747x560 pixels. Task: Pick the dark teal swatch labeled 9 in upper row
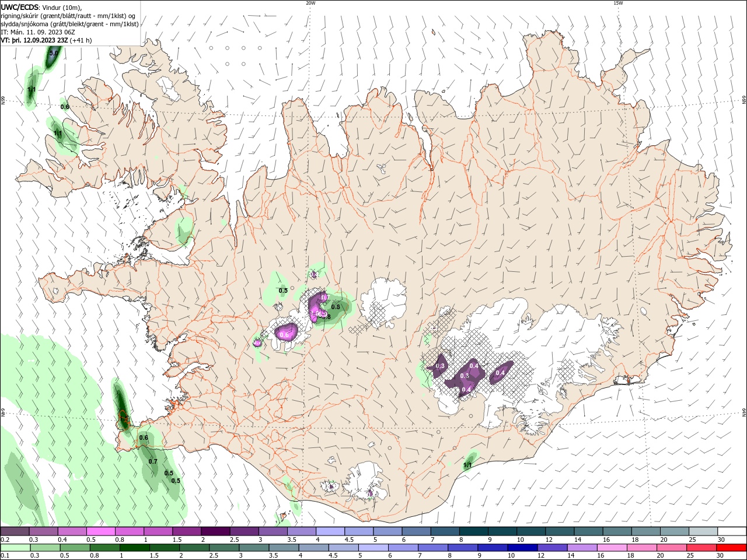tap(502, 531)
